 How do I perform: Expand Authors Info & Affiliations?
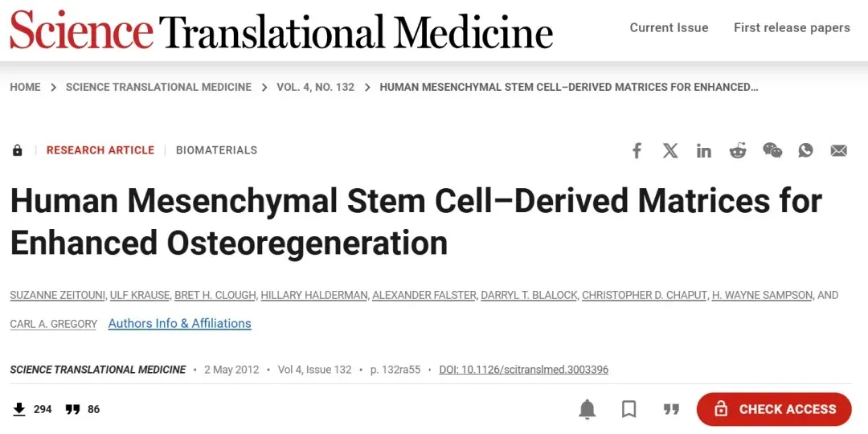179,323
